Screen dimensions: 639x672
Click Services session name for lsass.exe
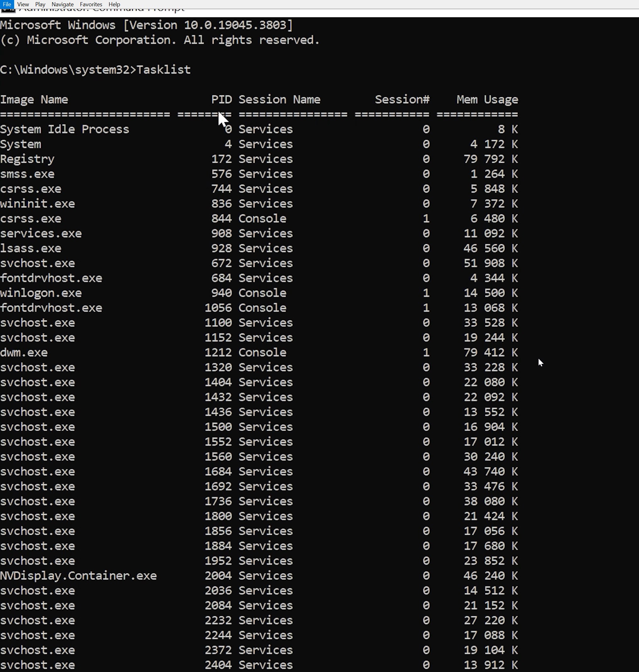coord(266,248)
